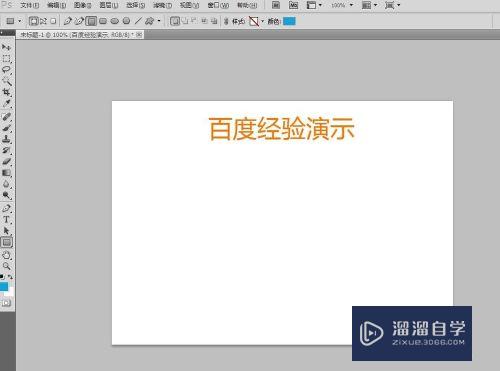Choose Ellipse shape in options bar
This screenshot has height=371, width=500.
115,21
